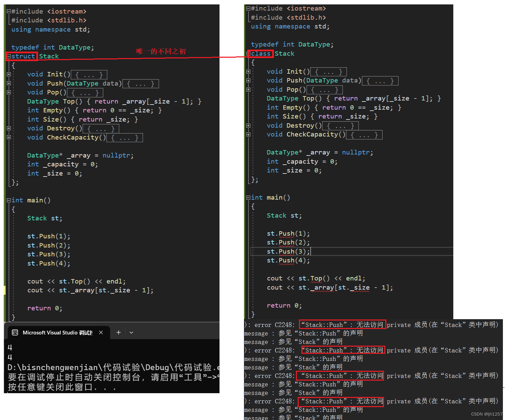Image resolution: width=508 pixels, height=420 pixels.
Task: Click 'int _capacity = 0;' in right code
Action: [x=302, y=162]
